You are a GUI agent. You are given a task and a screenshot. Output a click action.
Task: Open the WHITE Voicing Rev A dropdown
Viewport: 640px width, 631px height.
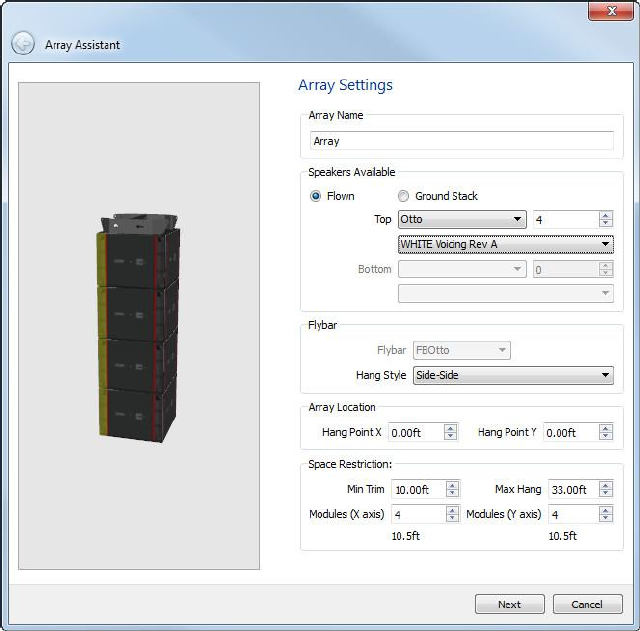pyautogui.click(x=505, y=244)
